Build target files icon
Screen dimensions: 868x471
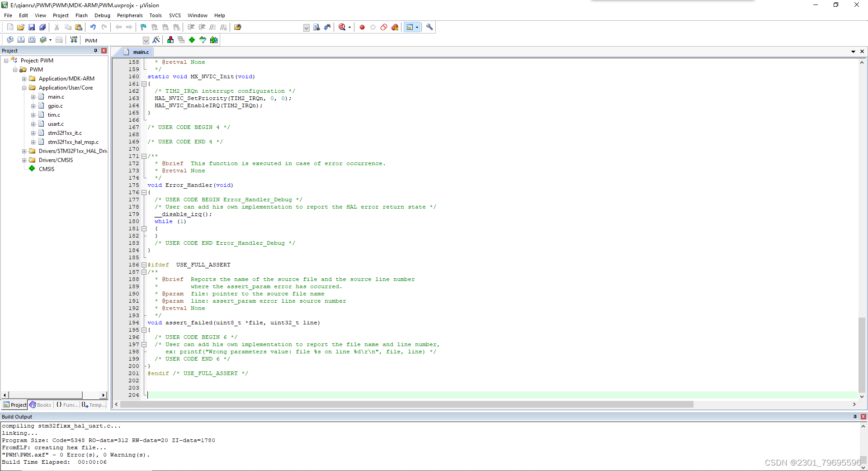[21, 40]
